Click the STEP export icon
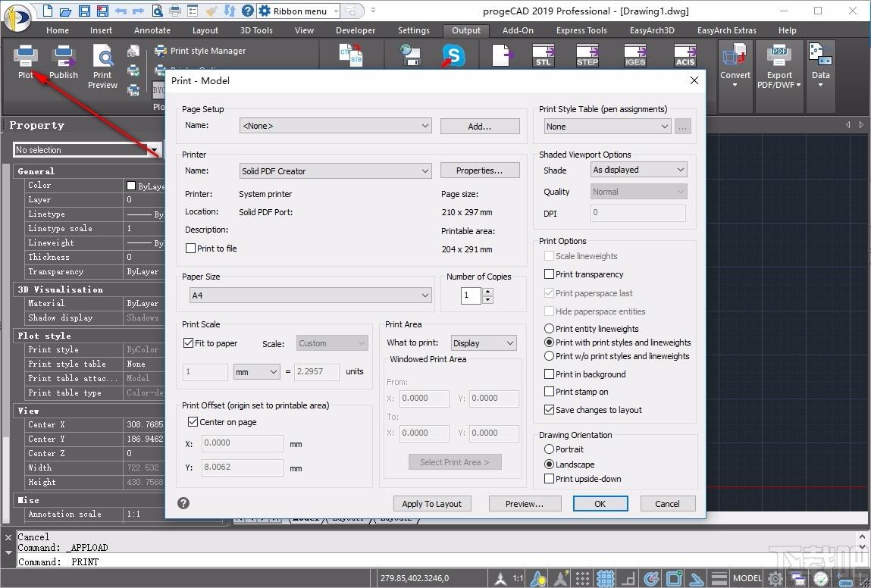This screenshot has width=871, height=588. point(587,55)
